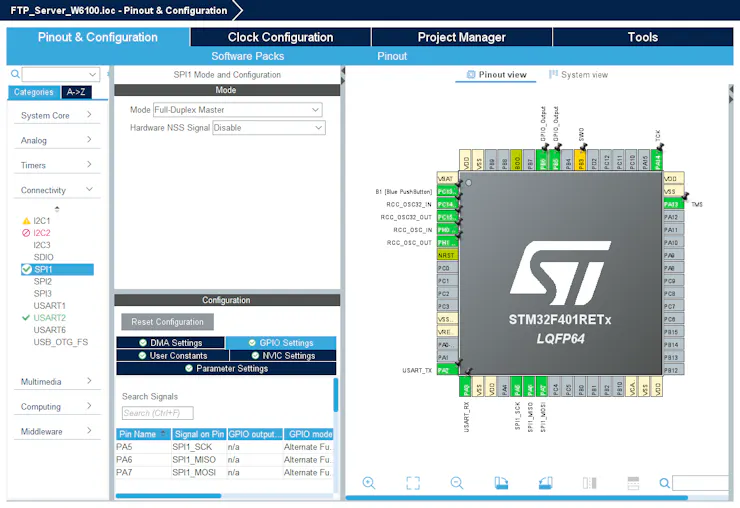Switch to System view
This screenshot has width=740, height=508.
[x=579, y=75]
